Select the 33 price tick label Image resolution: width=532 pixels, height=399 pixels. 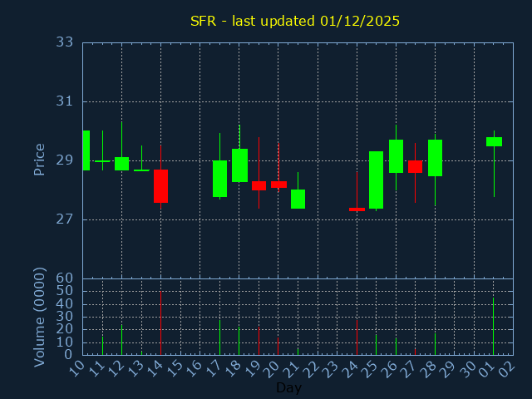pos(65,42)
